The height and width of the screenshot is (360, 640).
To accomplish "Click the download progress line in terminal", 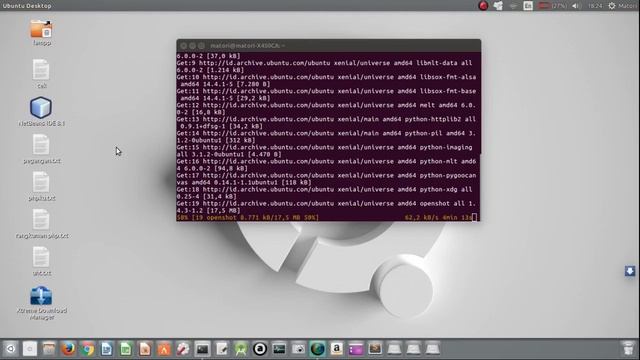I will [x=326, y=218].
